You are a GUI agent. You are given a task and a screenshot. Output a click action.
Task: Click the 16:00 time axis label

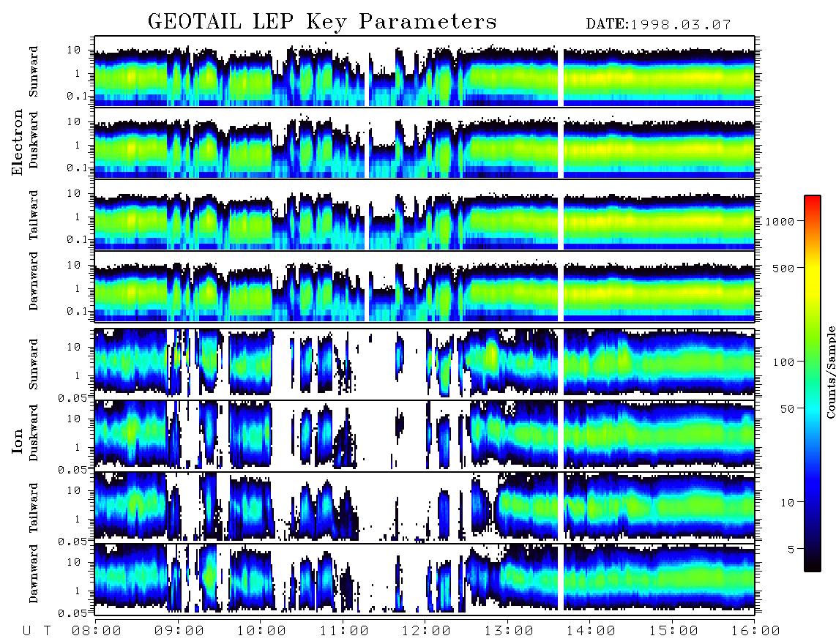coord(756,631)
